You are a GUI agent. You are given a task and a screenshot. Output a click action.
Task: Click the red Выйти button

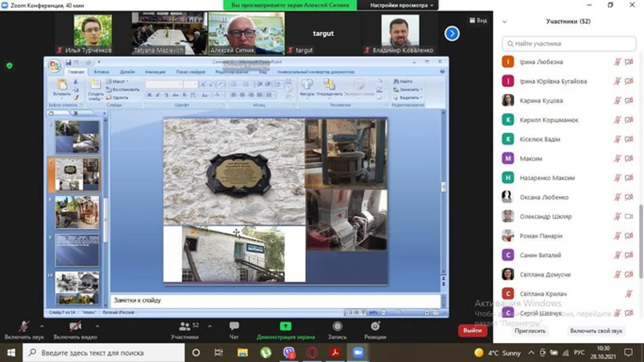click(472, 330)
